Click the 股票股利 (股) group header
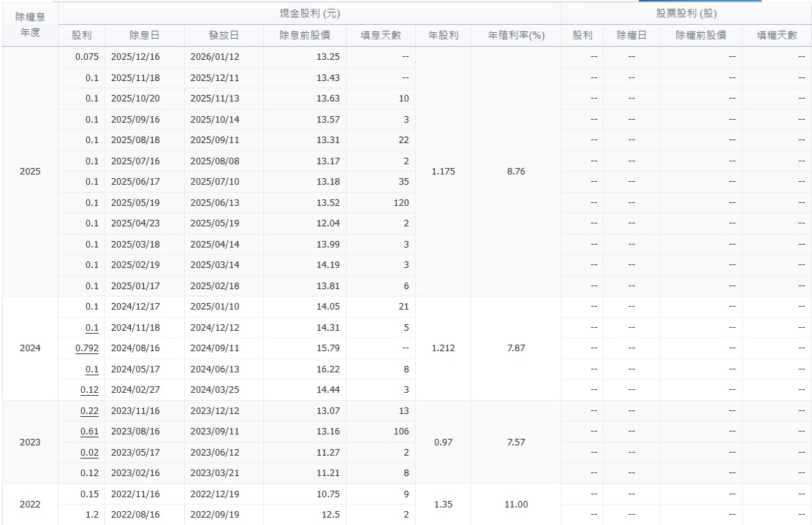 [686, 14]
